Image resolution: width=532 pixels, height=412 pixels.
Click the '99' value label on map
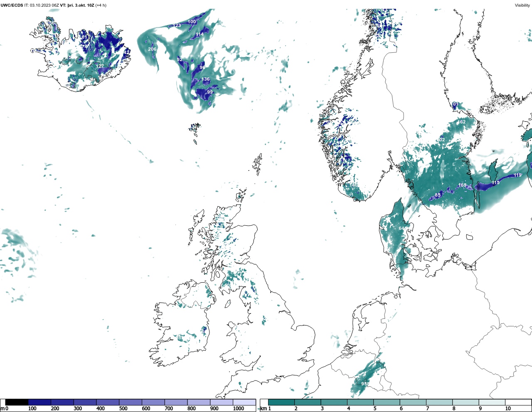point(210,92)
